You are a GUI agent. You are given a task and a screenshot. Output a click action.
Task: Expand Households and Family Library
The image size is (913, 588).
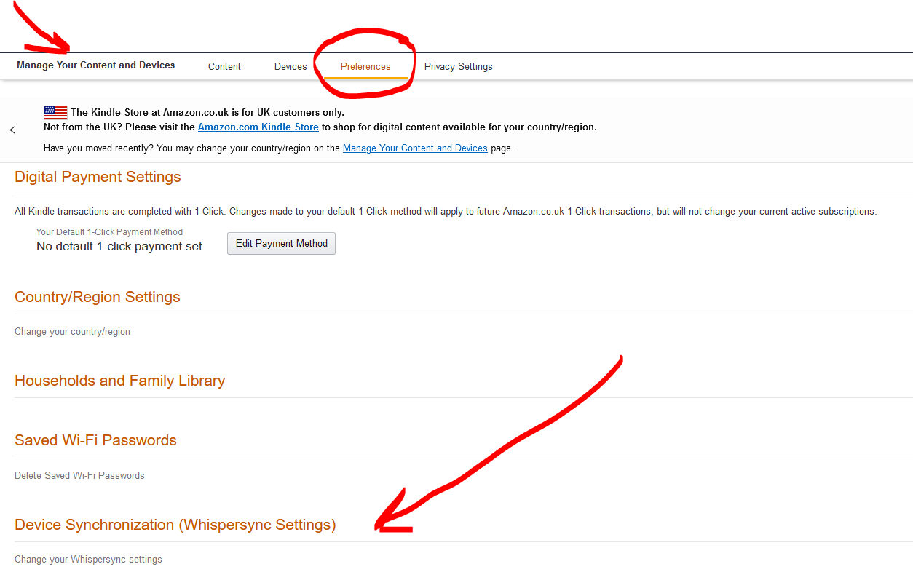tap(119, 381)
